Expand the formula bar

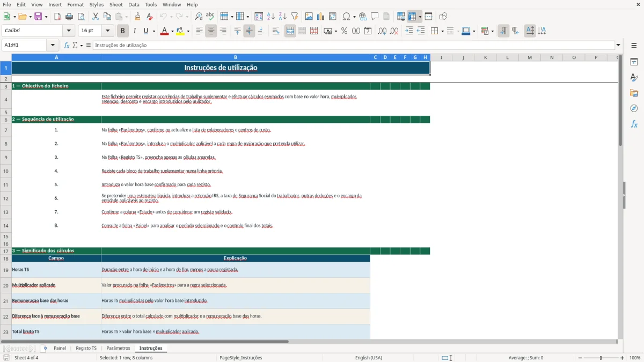click(618, 45)
